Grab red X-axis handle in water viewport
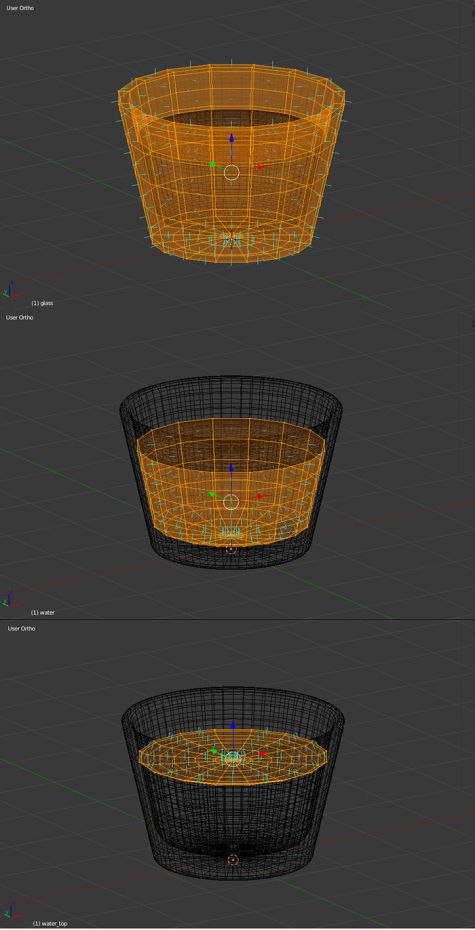The image size is (475, 930). coord(259,496)
